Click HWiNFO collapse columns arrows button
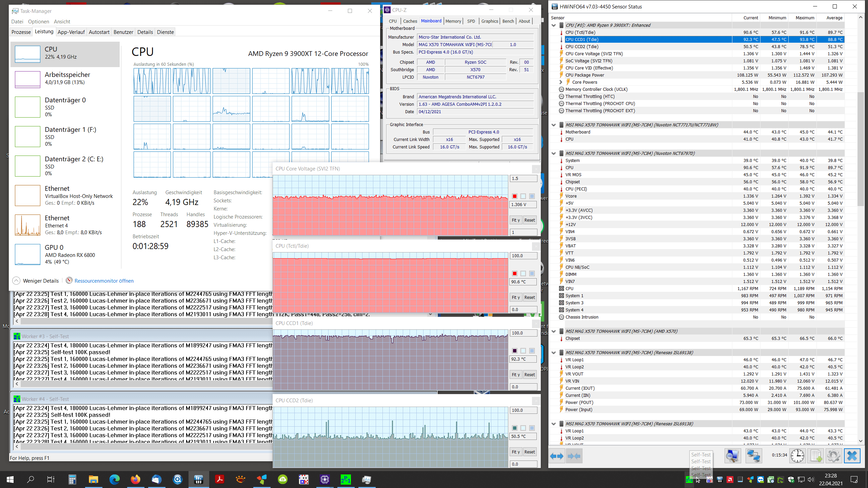This screenshot has width=868, height=488. coord(574,456)
